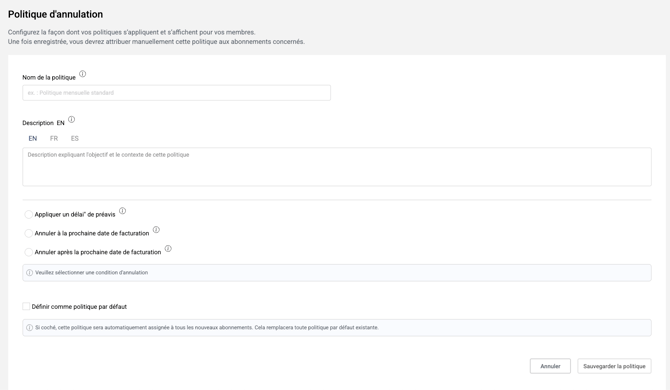670x390 pixels.
Task: Show info for Annuler à la prochaine date
Action: coord(156,230)
